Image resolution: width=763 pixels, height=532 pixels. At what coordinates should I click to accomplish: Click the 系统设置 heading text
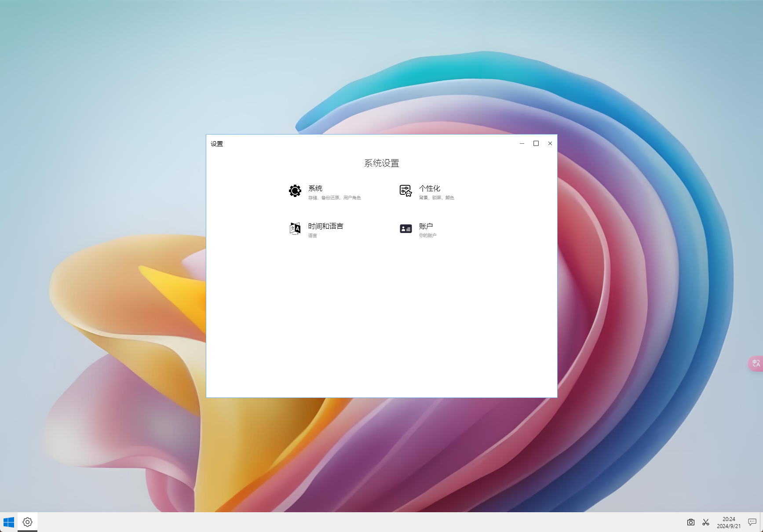[x=382, y=163]
